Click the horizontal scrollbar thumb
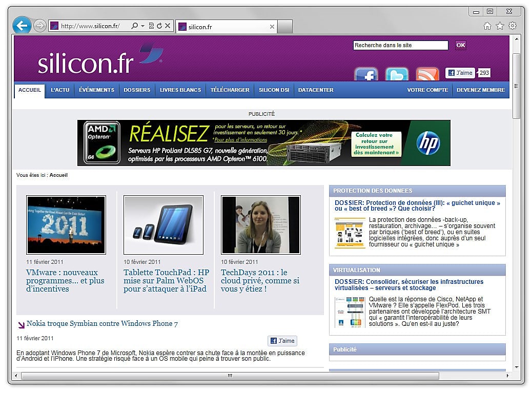The image size is (532, 393). (230, 376)
